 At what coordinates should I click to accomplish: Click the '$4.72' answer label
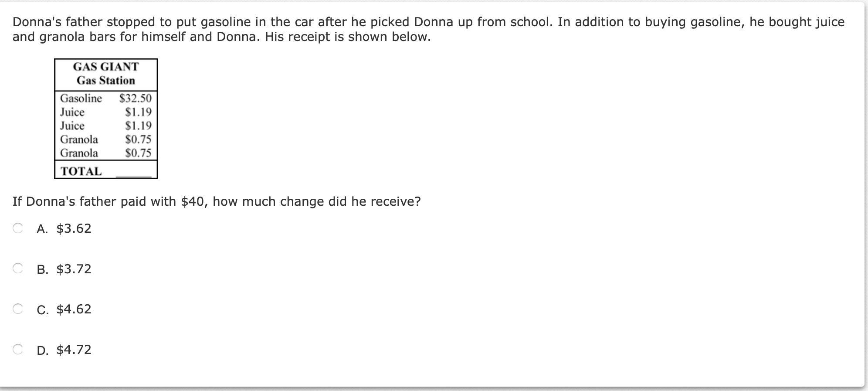(74, 350)
